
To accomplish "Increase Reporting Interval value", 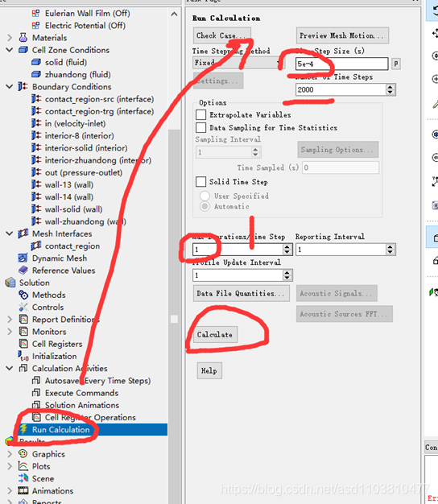I will click(x=390, y=246).
